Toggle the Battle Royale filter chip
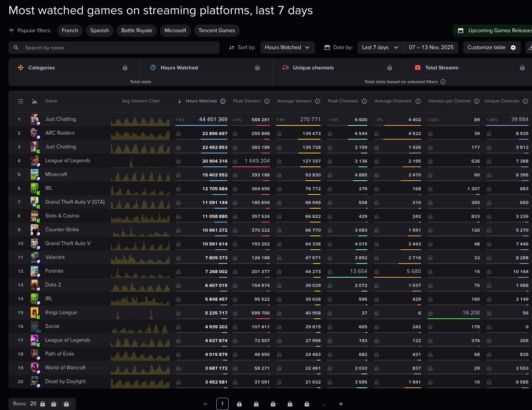532x410 pixels. (137, 30)
